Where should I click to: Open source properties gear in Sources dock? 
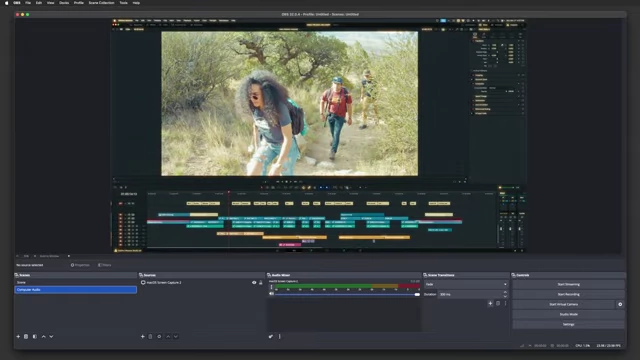159,336
